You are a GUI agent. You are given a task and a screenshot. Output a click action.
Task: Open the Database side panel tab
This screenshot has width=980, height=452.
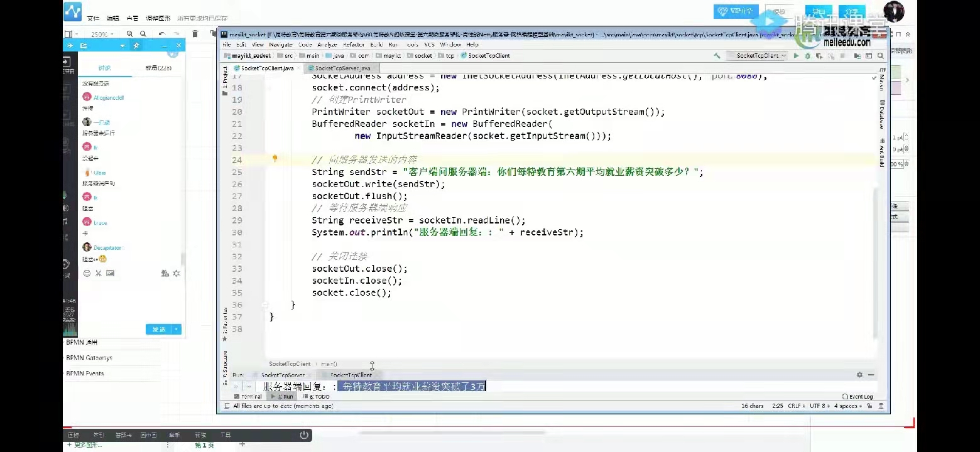pos(882,114)
